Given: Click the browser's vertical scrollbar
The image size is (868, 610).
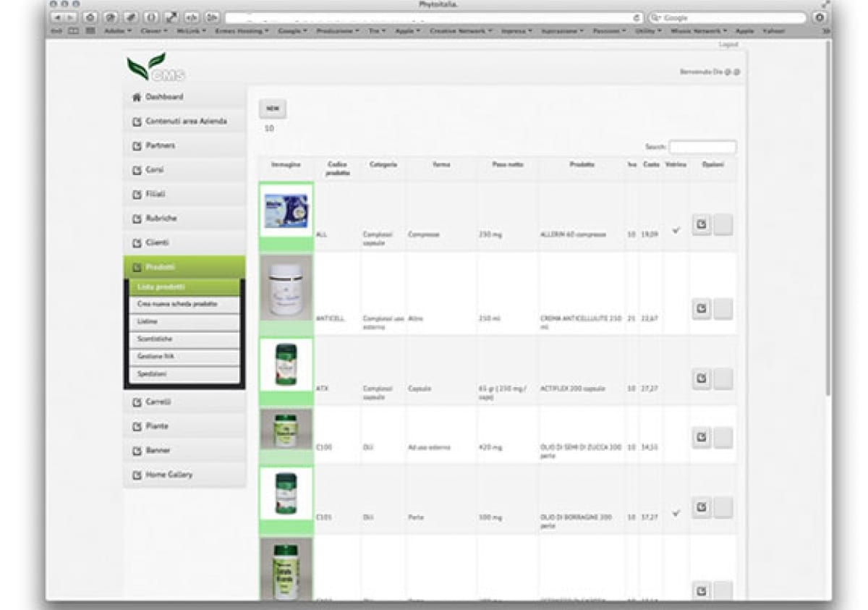Looking at the screenshot, I should click(x=827, y=217).
